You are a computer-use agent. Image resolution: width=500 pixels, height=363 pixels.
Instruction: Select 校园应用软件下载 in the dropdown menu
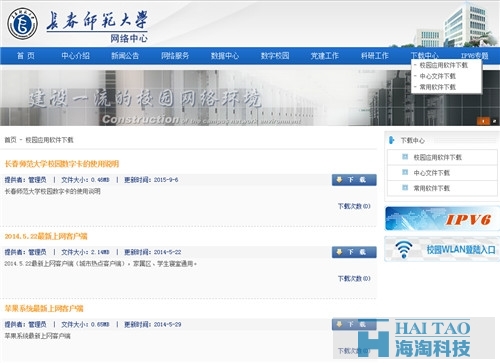pos(443,65)
